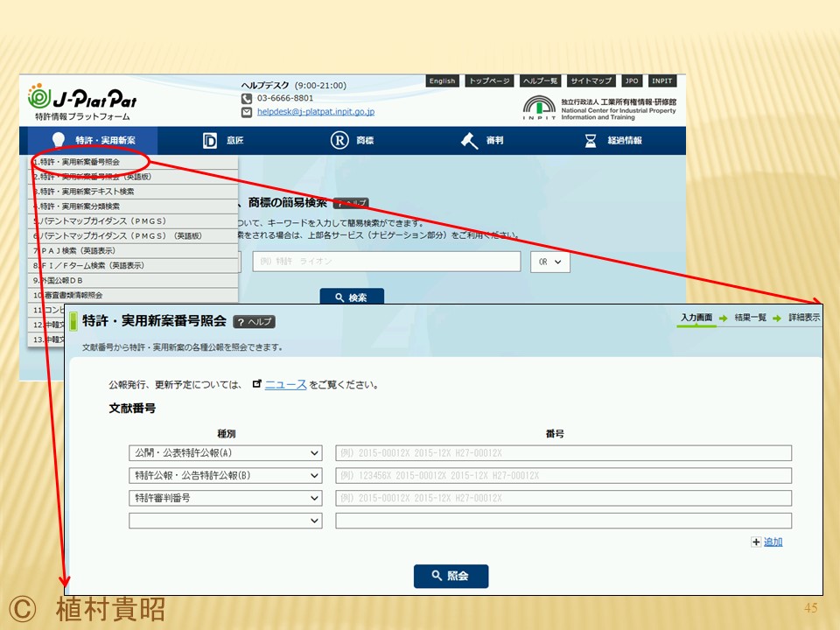Open 審判 menu tab
The height and width of the screenshot is (630, 840).
482,140
